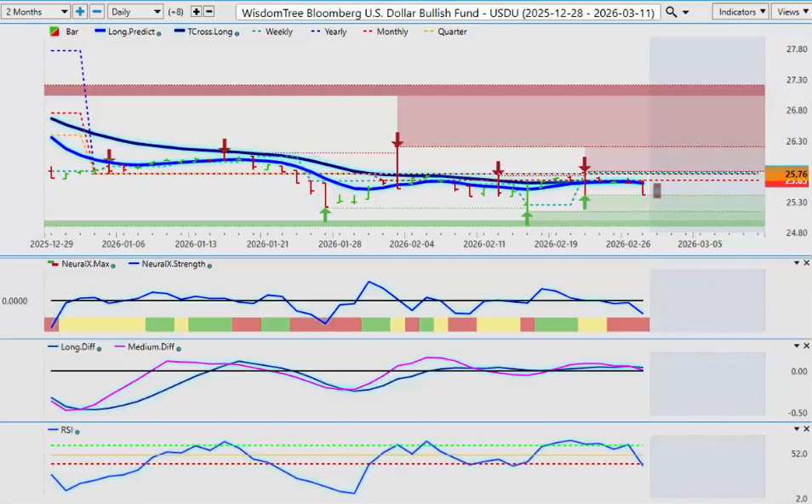This screenshot has width=812, height=504.
Task: Open the Views menu
Action: click(x=792, y=12)
